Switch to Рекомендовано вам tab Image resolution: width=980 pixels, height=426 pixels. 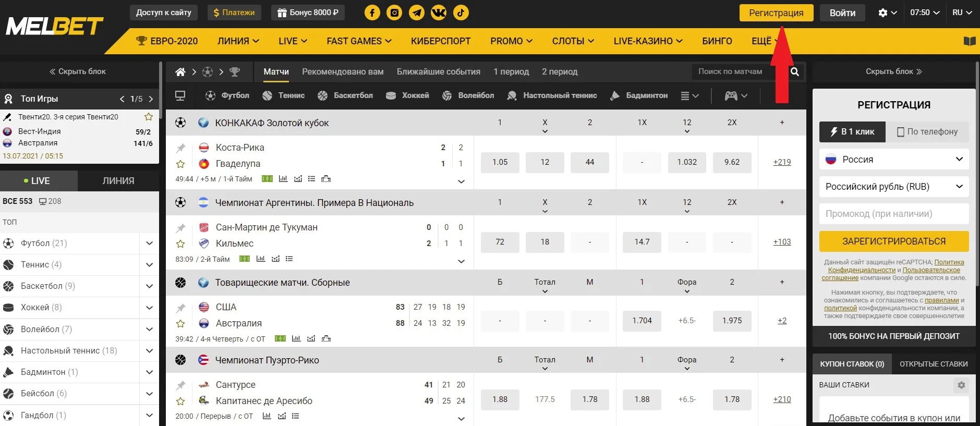pyautogui.click(x=343, y=72)
